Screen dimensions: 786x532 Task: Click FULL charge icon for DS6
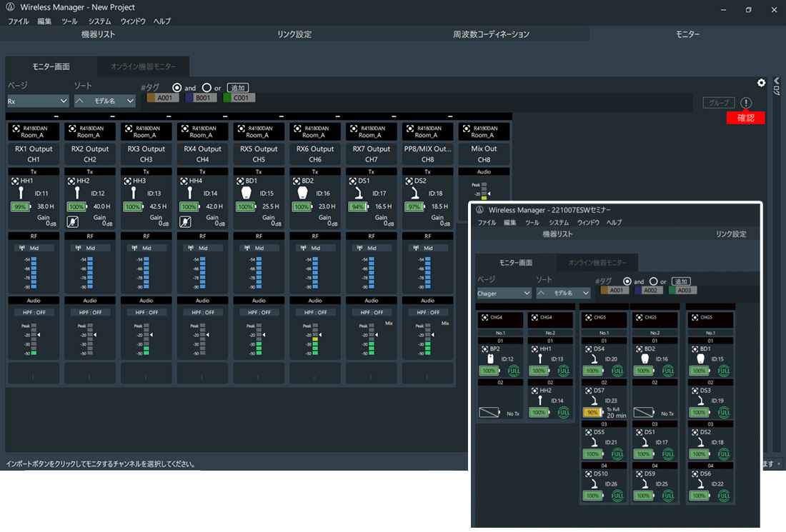coord(724,496)
